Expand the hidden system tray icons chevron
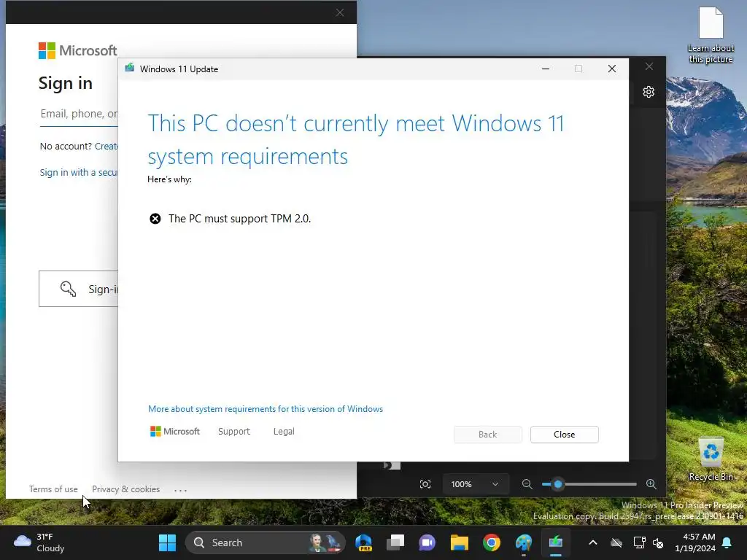The height and width of the screenshot is (560, 747). coord(593,542)
